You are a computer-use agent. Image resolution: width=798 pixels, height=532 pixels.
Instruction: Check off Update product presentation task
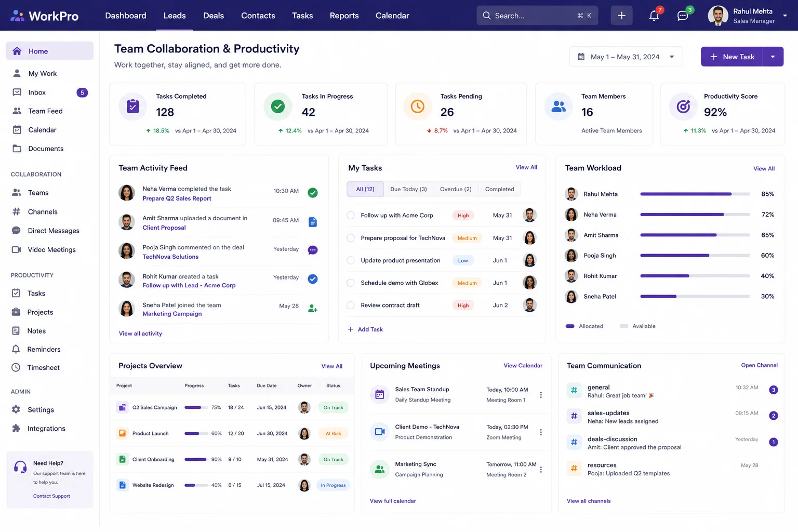[351, 260]
